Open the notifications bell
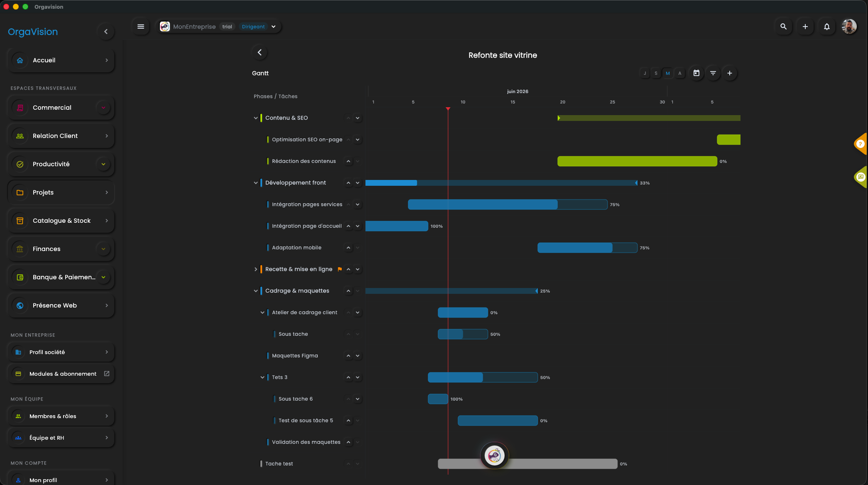Viewport: 868px width, 485px height. 826,27
